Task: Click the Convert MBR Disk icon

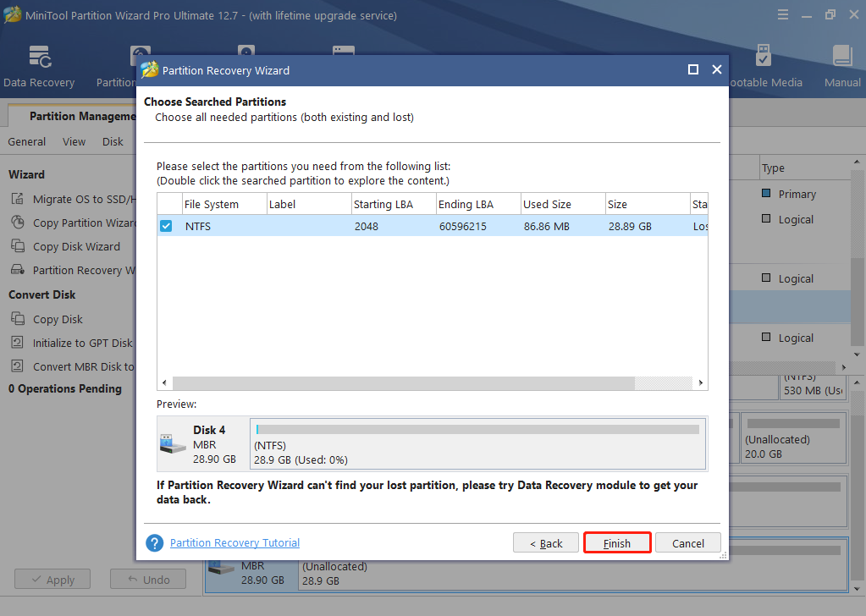Action: pyautogui.click(x=18, y=366)
